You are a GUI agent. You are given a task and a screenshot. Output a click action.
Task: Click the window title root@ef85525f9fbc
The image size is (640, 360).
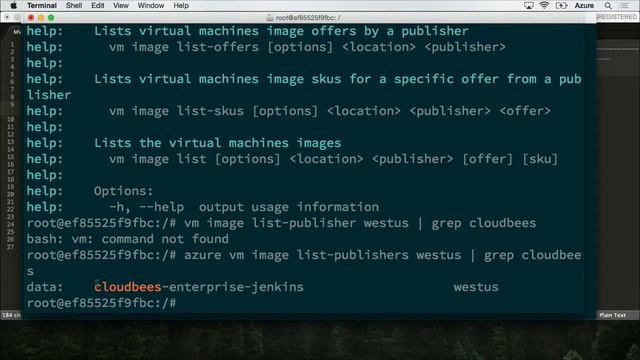pos(308,18)
